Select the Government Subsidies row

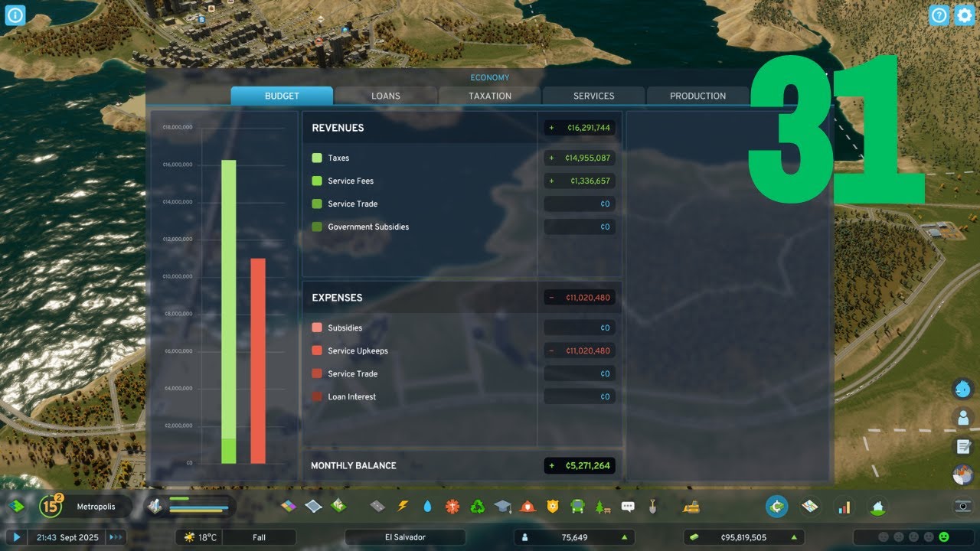[462, 227]
